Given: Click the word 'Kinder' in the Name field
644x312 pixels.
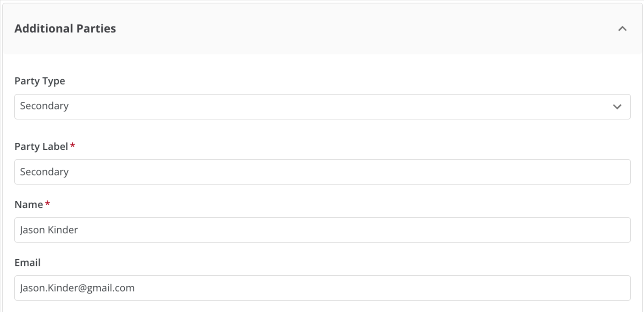Looking at the screenshot, I should 64,230.
